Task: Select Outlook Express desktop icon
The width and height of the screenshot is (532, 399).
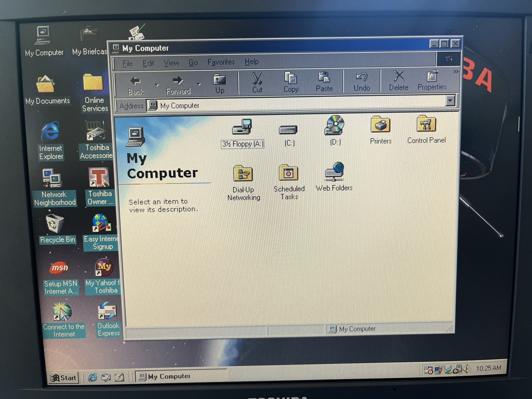Action: pos(108,320)
